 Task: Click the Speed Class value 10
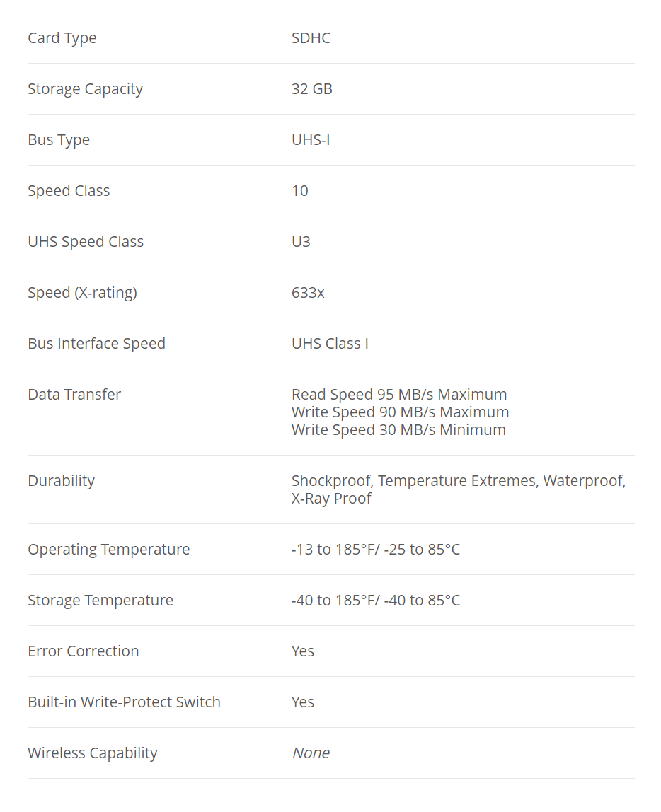click(x=300, y=190)
